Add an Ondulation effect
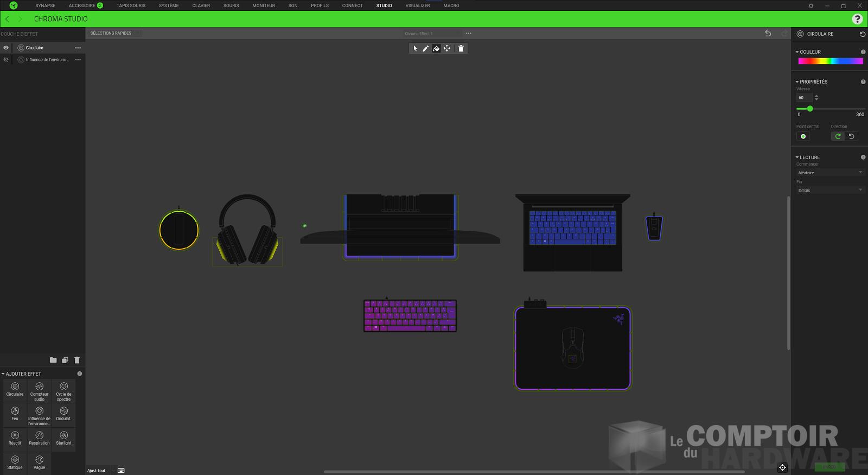 (x=63, y=414)
